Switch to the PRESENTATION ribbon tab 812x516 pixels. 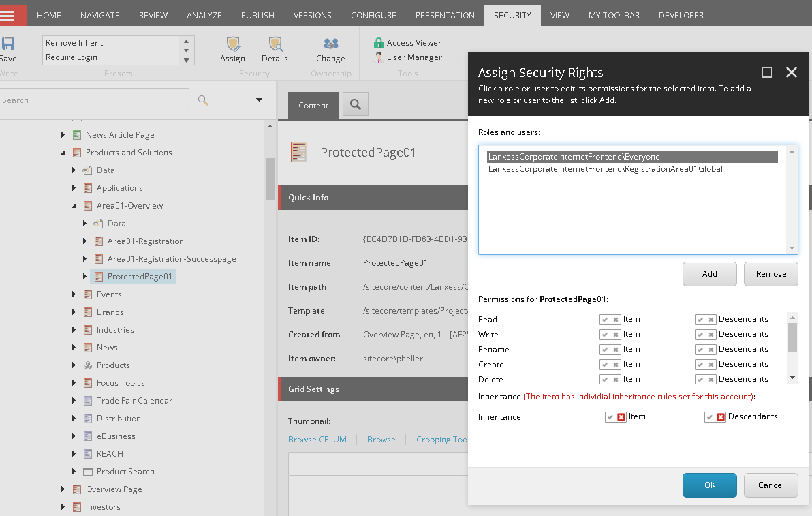pyautogui.click(x=445, y=16)
